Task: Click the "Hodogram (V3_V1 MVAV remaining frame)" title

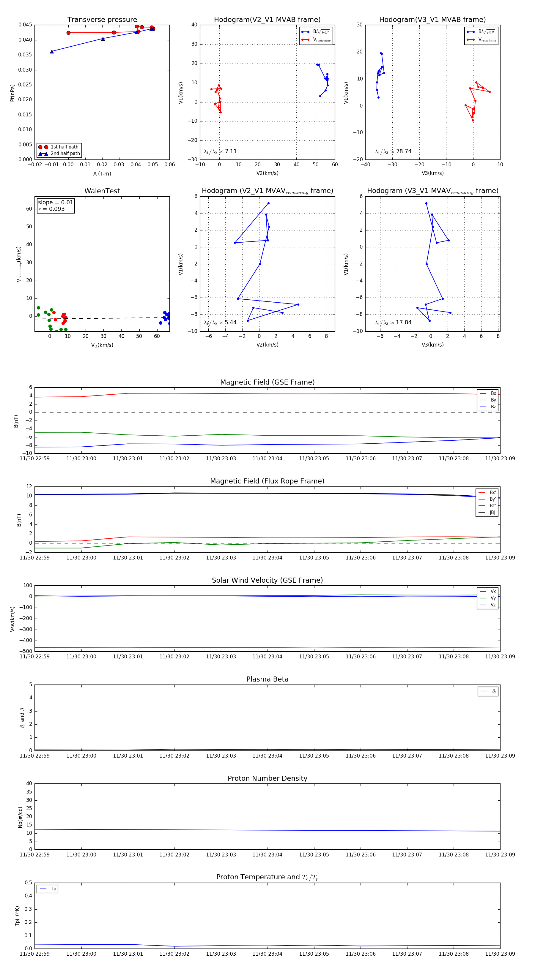Action: (x=432, y=191)
